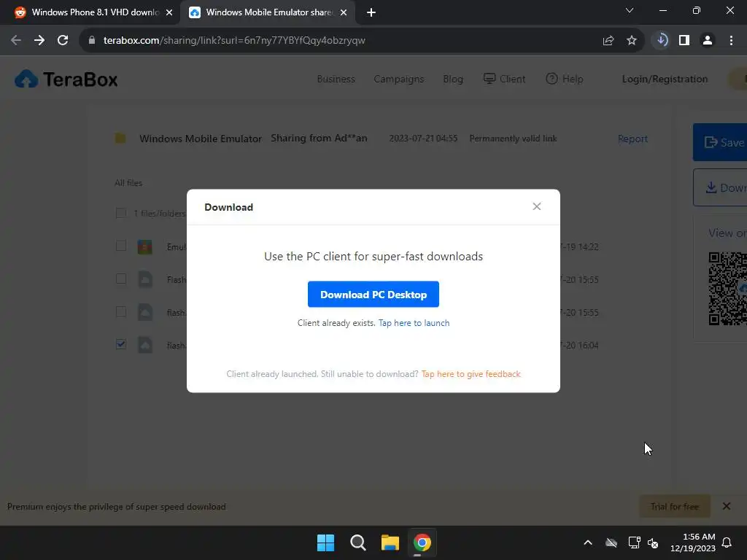The image size is (747, 560).
Task: Click the address bar URL
Action: [x=234, y=41]
